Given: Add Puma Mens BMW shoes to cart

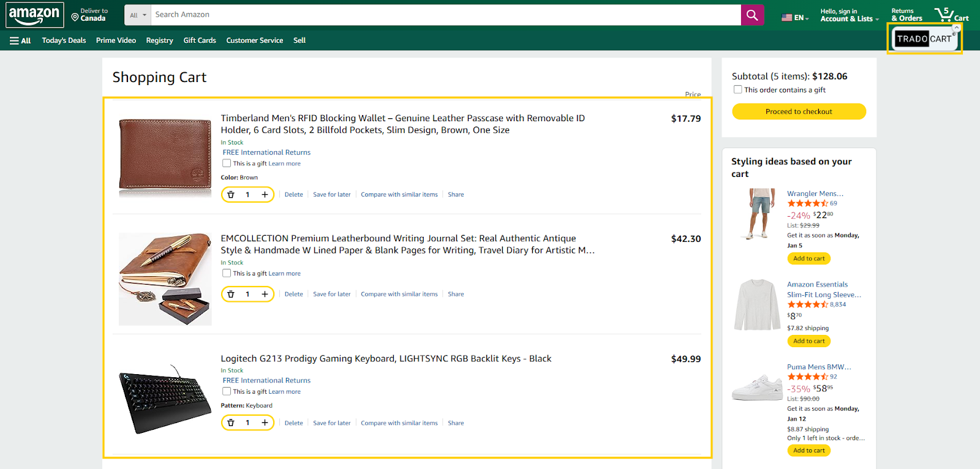Looking at the screenshot, I should [x=809, y=451].
